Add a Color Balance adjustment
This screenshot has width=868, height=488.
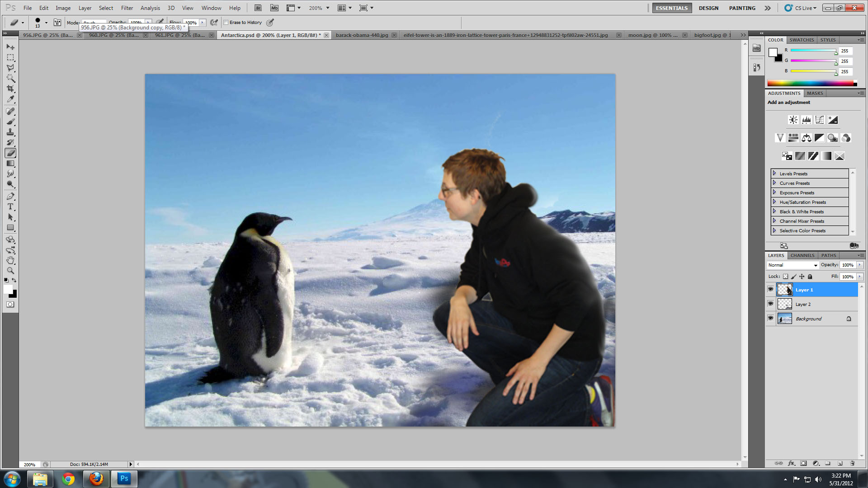806,138
